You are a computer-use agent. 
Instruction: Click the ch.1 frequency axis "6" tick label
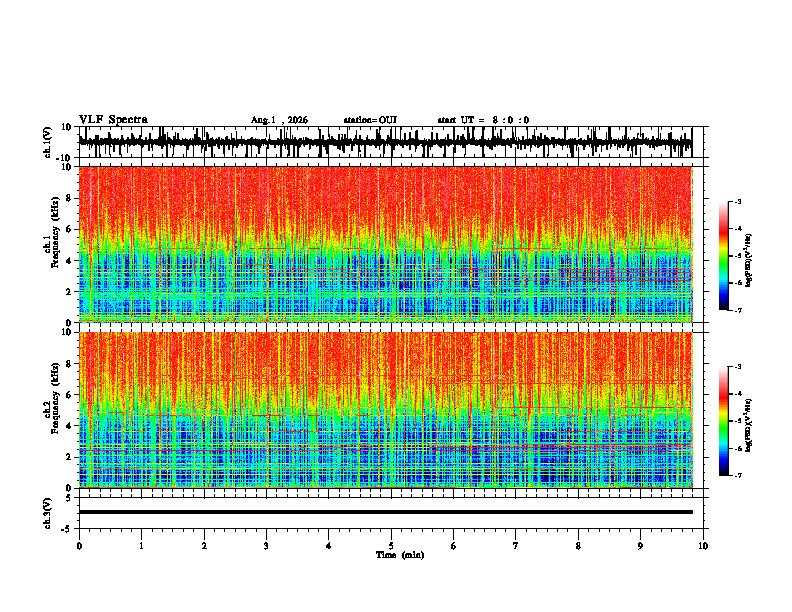(69, 230)
